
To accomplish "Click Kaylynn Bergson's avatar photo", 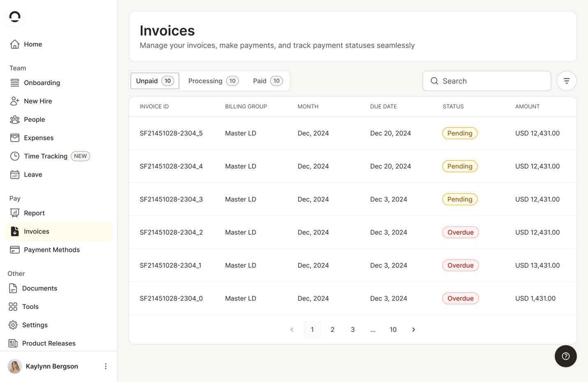I will (x=15, y=366).
